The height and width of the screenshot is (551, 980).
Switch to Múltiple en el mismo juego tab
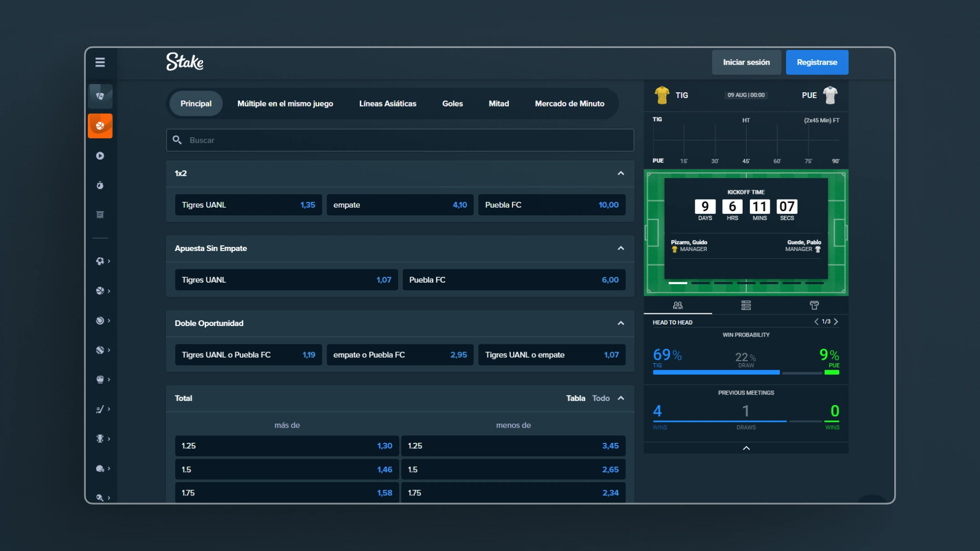coord(285,104)
